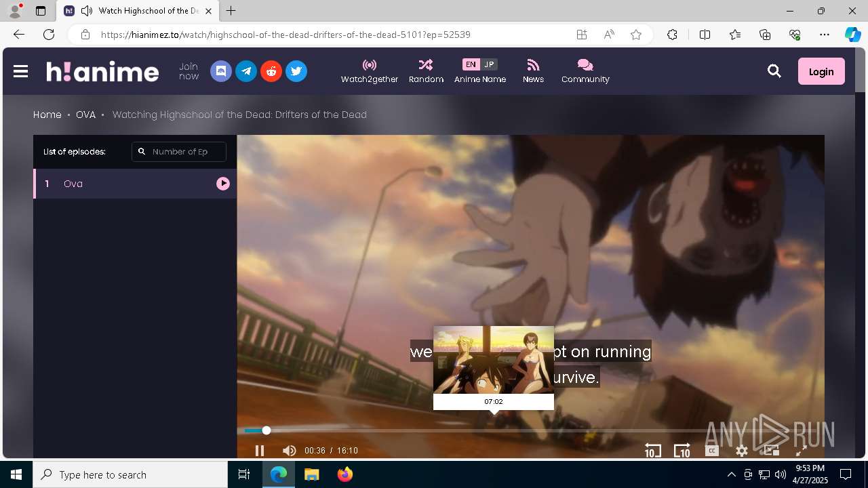Open the Telegram join link
Screen dimensions: 868x488
pos(246,71)
